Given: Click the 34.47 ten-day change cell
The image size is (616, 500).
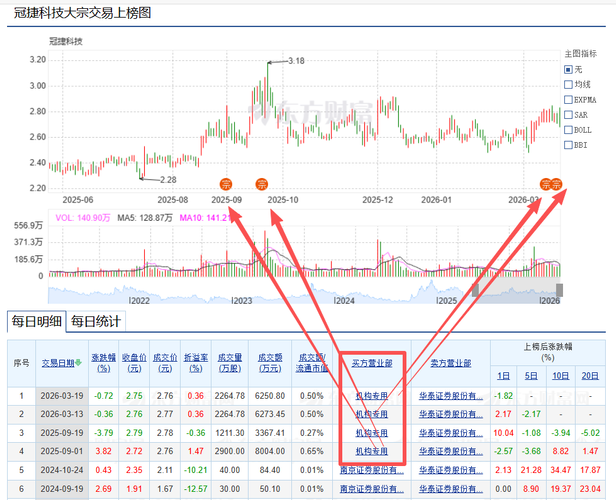Looking at the screenshot, I should click(561, 470).
